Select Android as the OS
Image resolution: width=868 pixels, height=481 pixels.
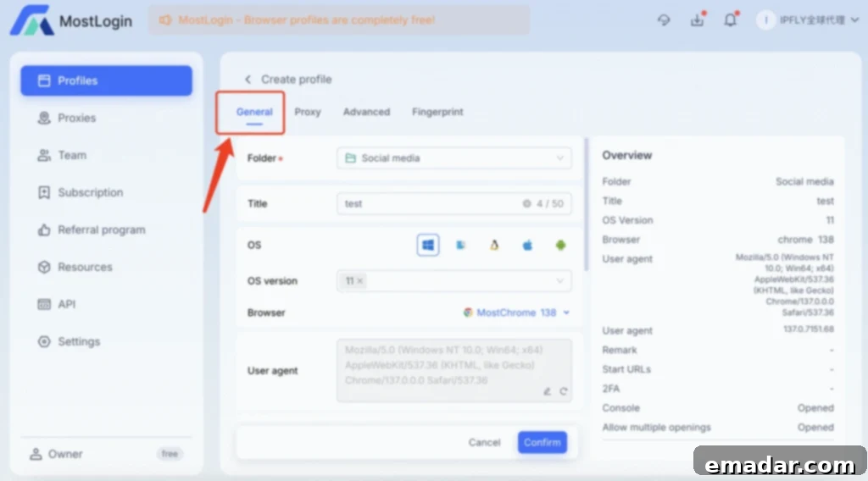click(560, 245)
